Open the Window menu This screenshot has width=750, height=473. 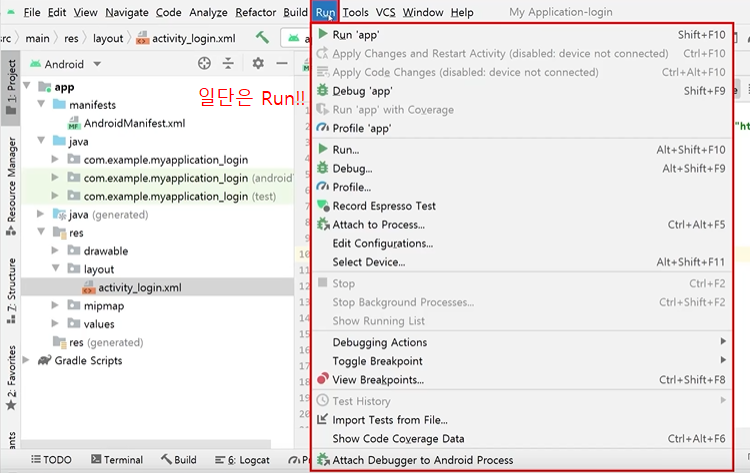423,12
